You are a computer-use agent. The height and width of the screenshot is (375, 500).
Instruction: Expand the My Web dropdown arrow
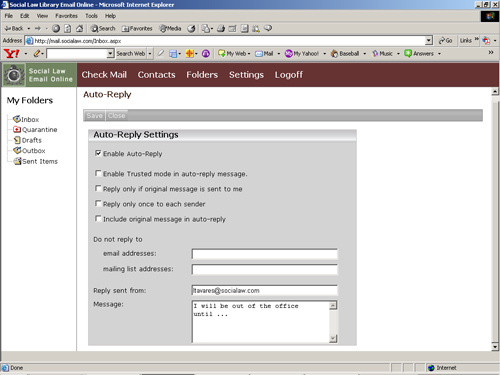pos(249,54)
